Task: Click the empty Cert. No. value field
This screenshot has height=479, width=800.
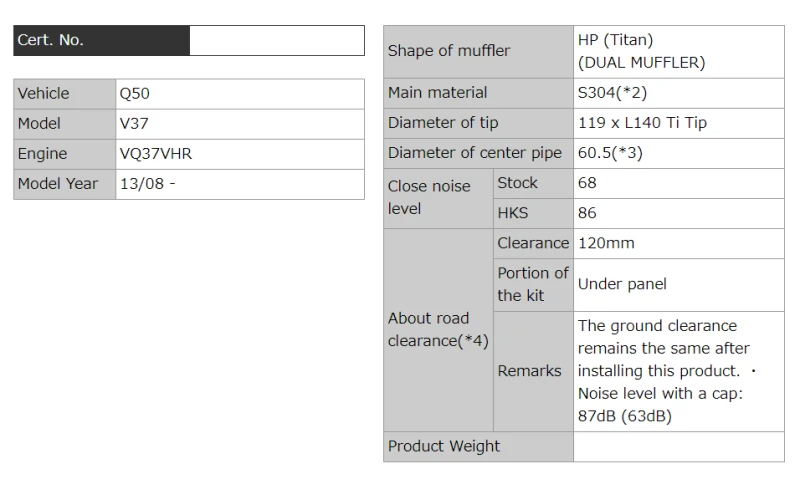Action: pyautogui.click(x=276, y=41)
